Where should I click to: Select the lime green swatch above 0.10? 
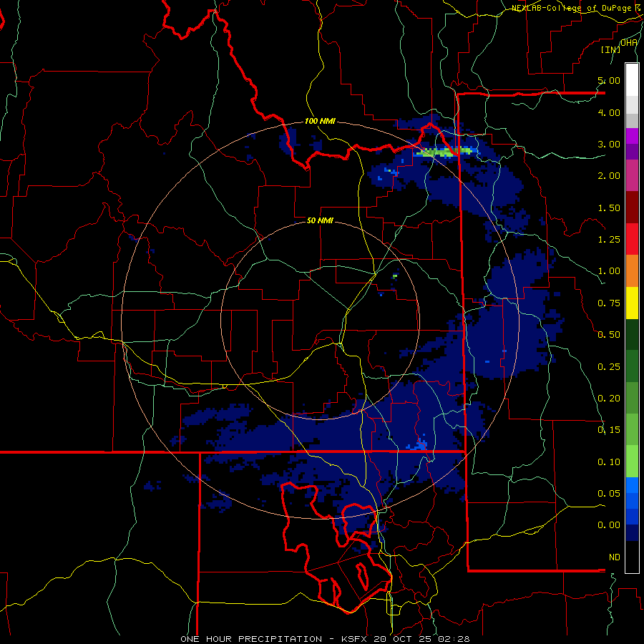(x=632, y=462)
